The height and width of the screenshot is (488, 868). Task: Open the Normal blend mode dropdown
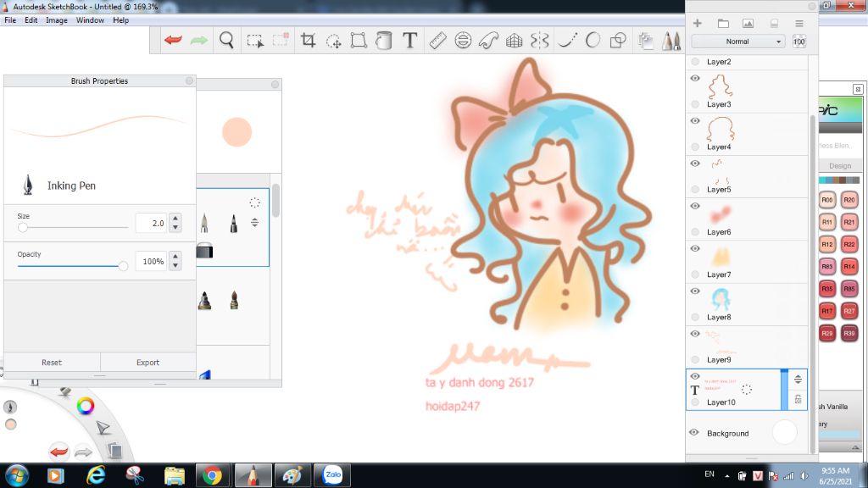coord(738,42)
